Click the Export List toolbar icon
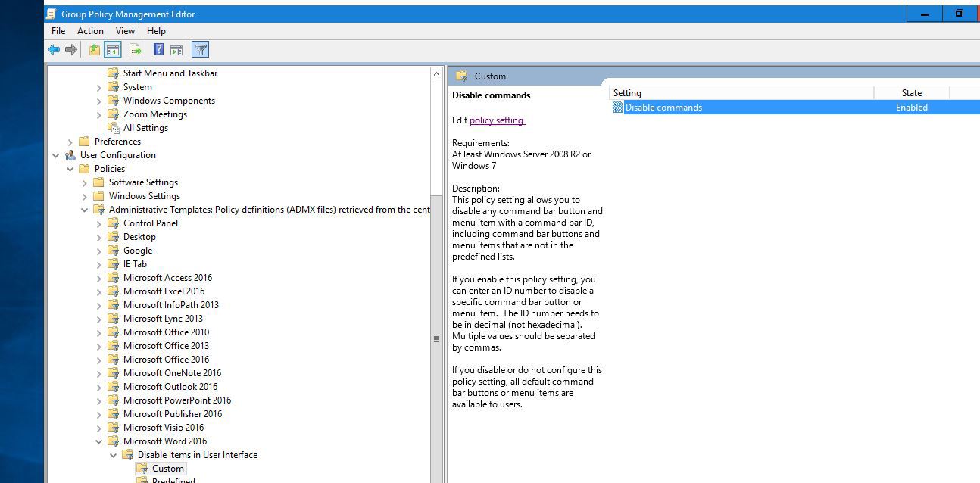Viewport: 980px width, 483px height. (x=136, y=50)
